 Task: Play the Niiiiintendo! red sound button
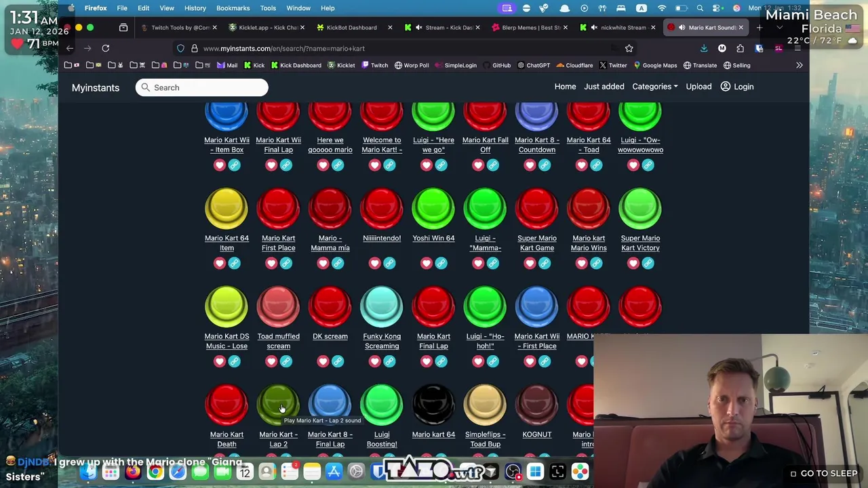coord(382,209)
